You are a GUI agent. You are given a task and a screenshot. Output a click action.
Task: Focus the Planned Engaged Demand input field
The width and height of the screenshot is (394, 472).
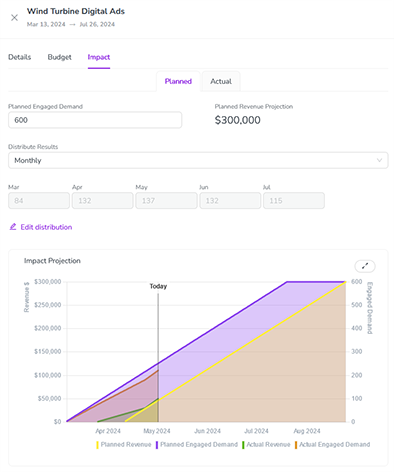pyautogui.click(x=95, y=120)
